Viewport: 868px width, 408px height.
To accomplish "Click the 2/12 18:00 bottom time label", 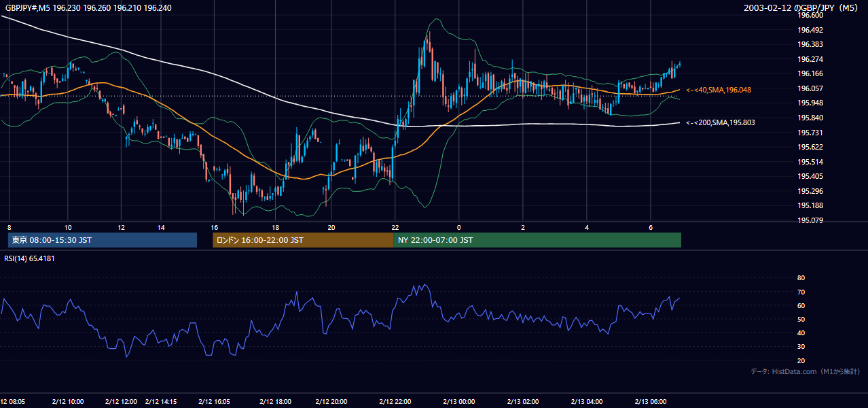I will point(274,402).
